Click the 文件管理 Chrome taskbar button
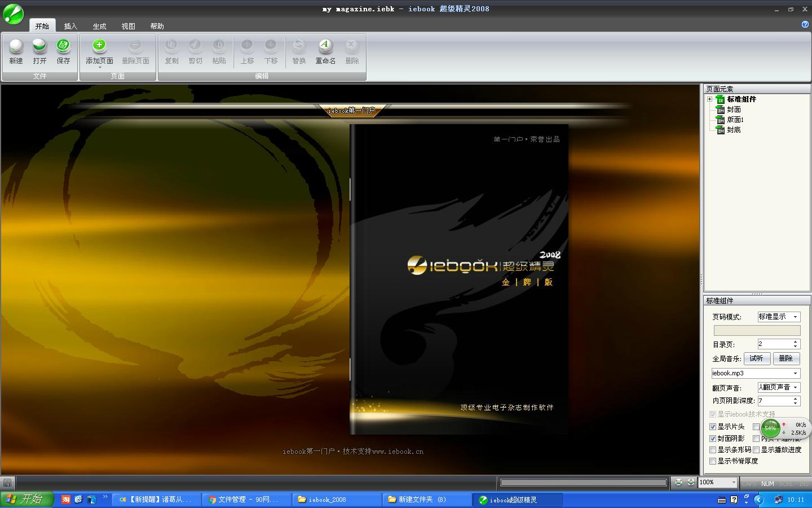812x508 pixels. (x=247, y=500)
